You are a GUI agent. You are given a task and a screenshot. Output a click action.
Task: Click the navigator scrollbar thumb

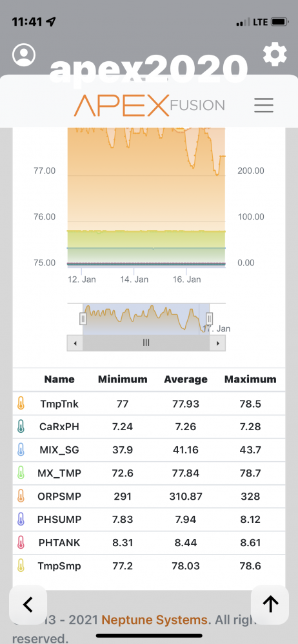pyautogui.click(x=146, y=343)
